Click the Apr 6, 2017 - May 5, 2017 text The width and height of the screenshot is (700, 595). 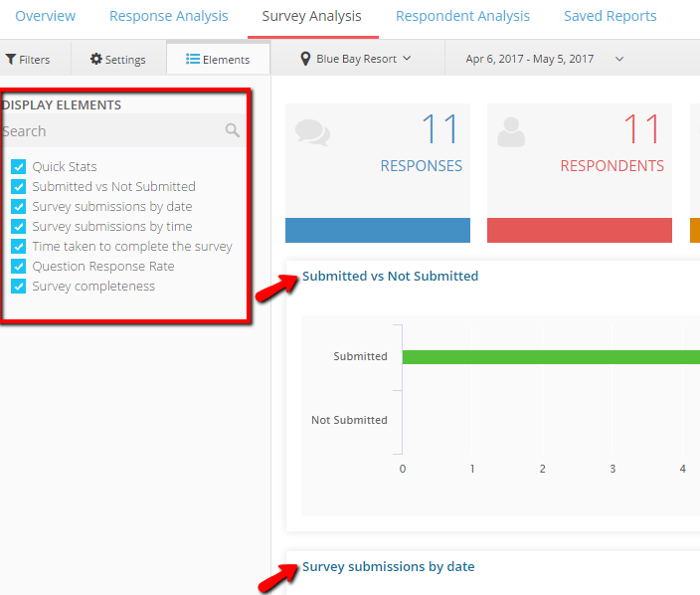529,59
